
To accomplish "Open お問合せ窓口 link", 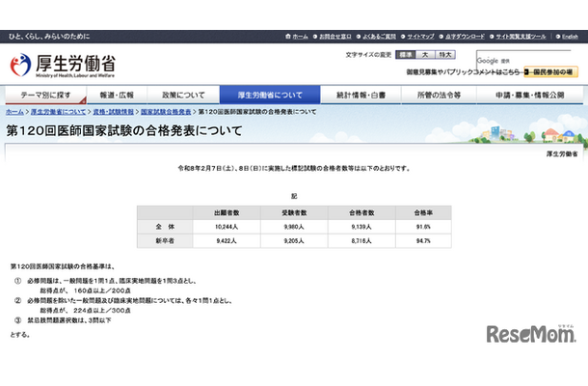I will pos(335,37).
